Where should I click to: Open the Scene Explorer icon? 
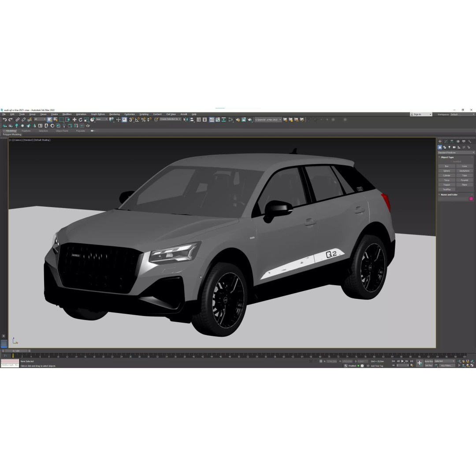(199, 120)
